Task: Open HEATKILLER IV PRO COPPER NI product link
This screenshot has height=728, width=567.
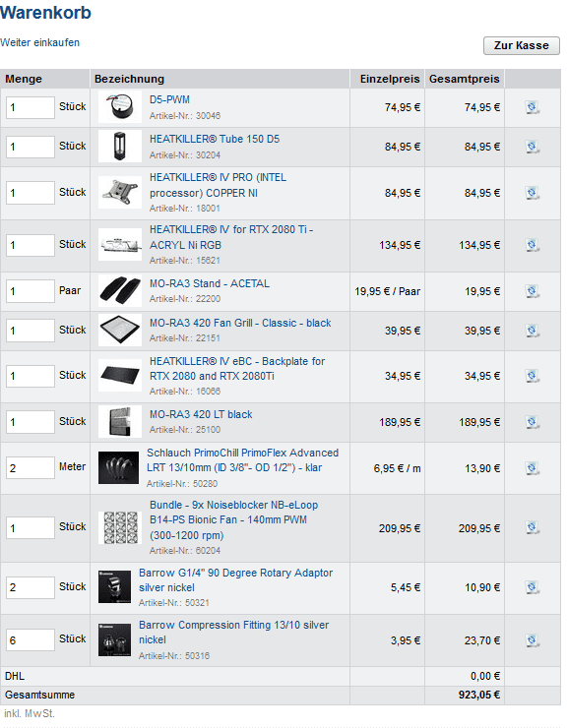Action: (x=218, y=185)
